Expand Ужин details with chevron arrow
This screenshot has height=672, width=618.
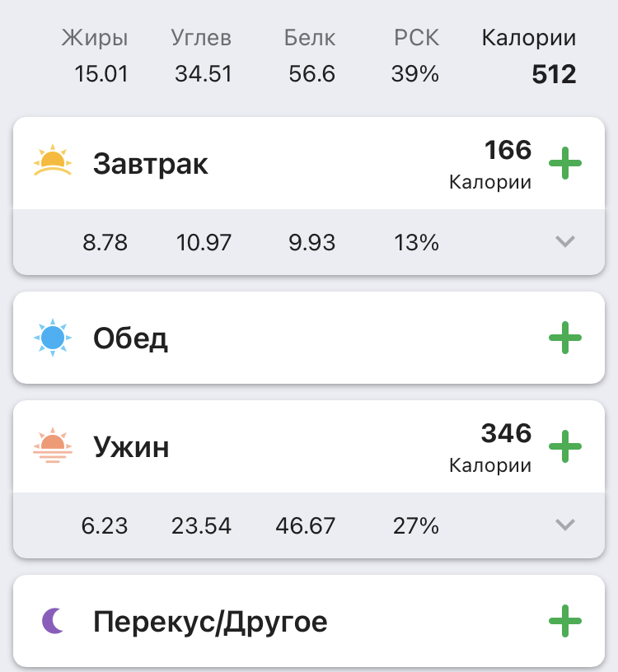pyautogui.click(x=564, y=525)
